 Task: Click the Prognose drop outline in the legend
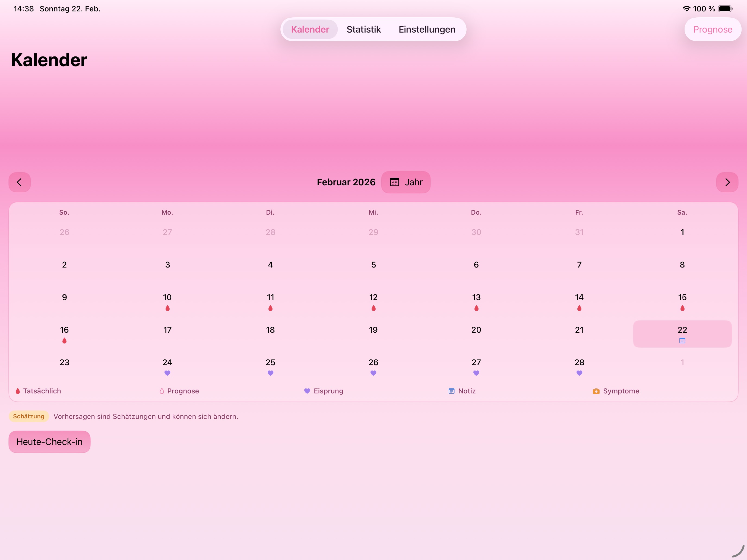pos(162,391)
